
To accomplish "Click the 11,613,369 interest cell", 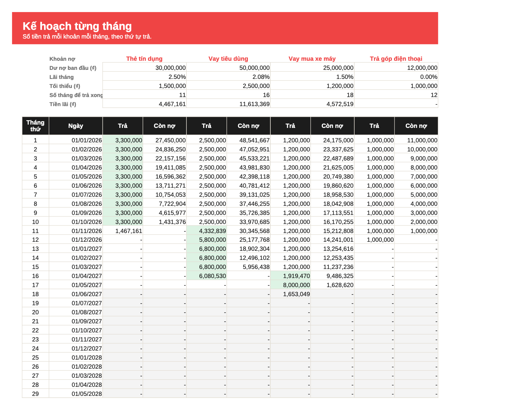I will point(228,104).
